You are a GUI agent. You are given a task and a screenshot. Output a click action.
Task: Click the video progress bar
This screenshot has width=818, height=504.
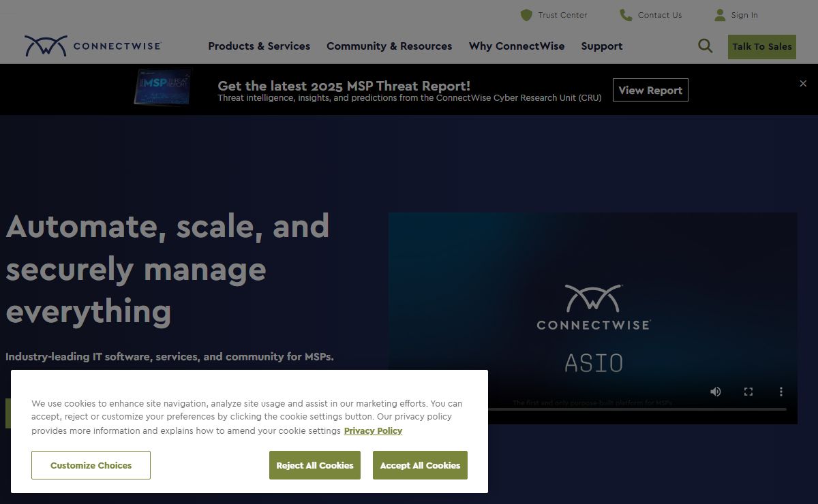click(593, 409)
